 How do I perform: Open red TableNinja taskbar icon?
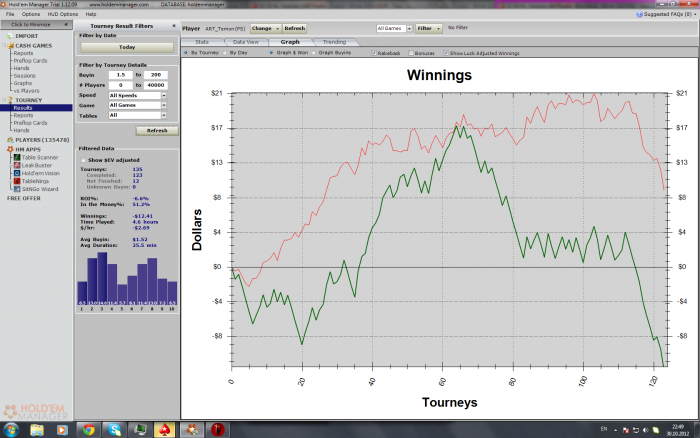click(217, 430)
